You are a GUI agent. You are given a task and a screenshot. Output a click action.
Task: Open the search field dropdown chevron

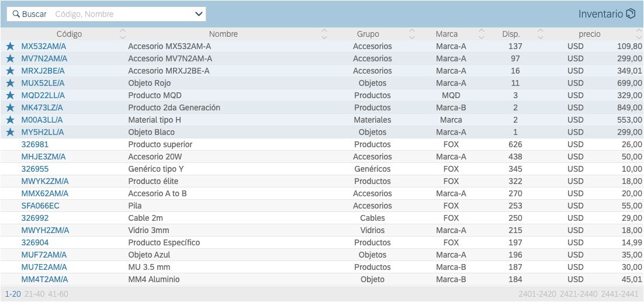pyautogui.click(x=198, y=14)
